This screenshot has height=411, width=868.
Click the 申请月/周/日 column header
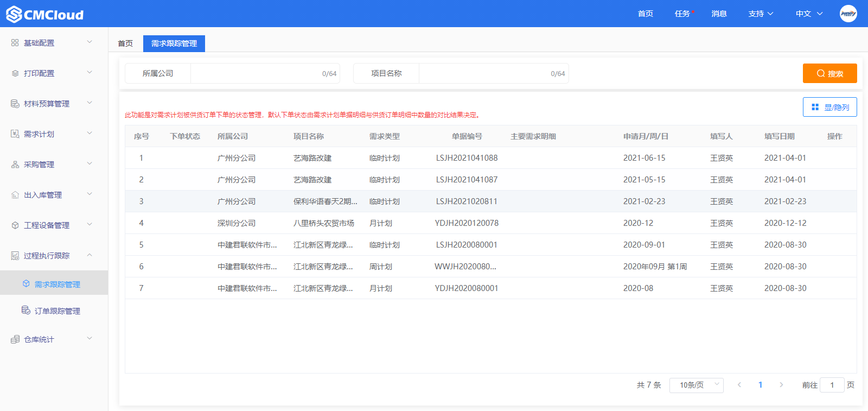click(646, 136)
